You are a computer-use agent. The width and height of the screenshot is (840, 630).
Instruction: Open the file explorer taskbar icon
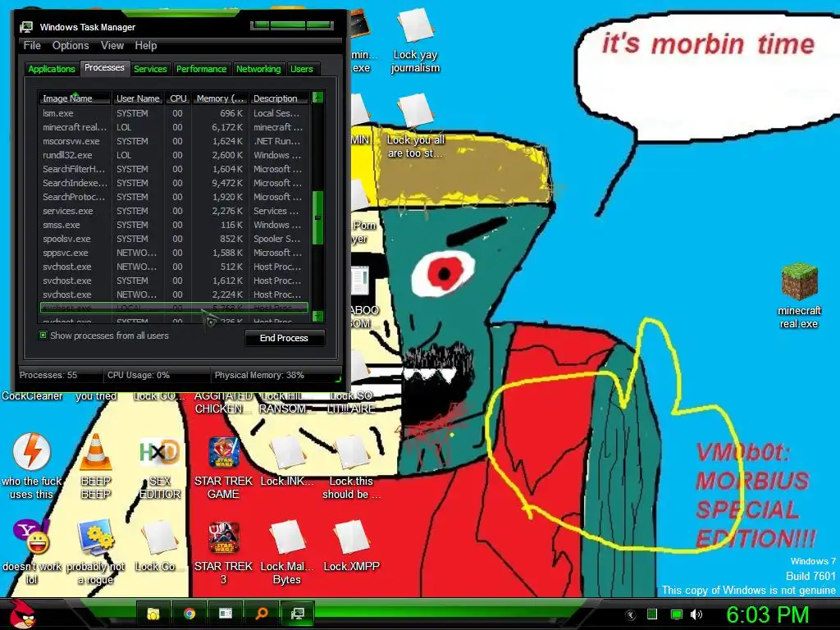pyautogui.click(x=153, y=614)
